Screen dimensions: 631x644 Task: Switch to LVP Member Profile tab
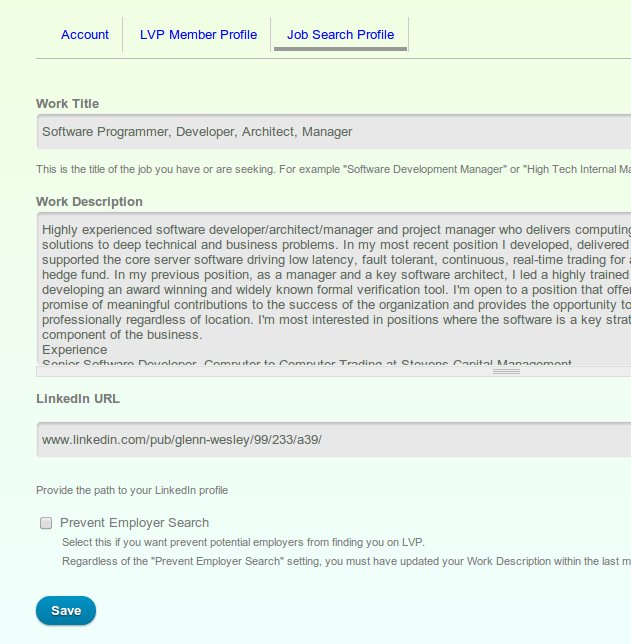198,35
